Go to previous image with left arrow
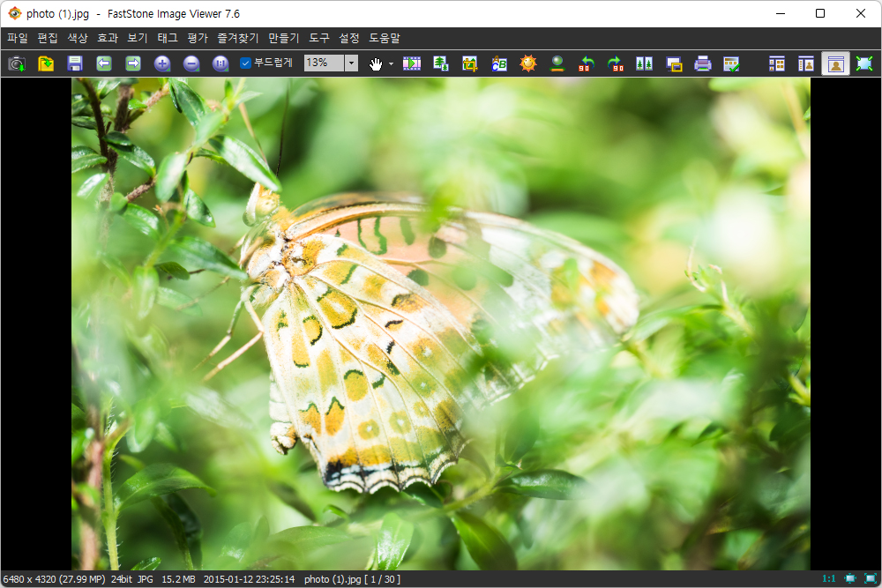The image size is (882, 588). (104, 63)
